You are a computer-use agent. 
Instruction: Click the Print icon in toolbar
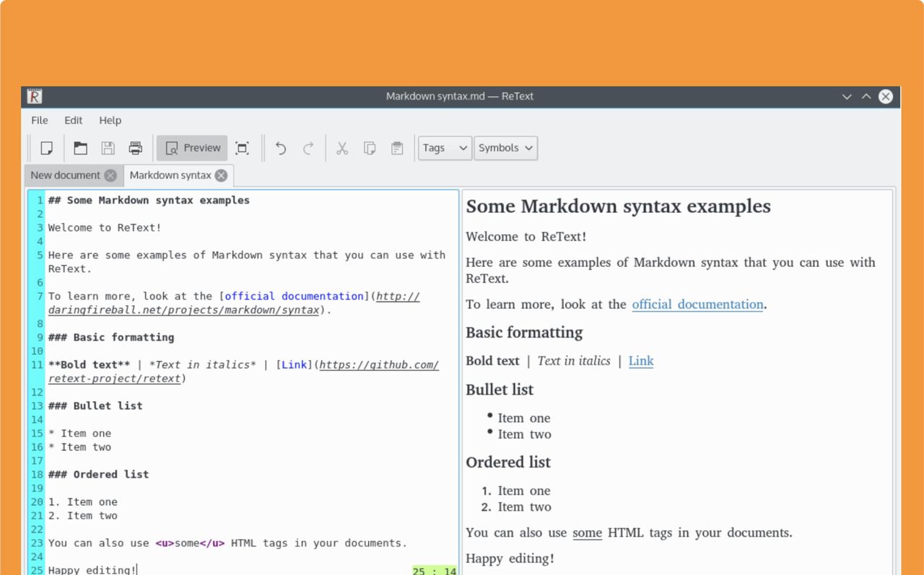pos(135,148)
